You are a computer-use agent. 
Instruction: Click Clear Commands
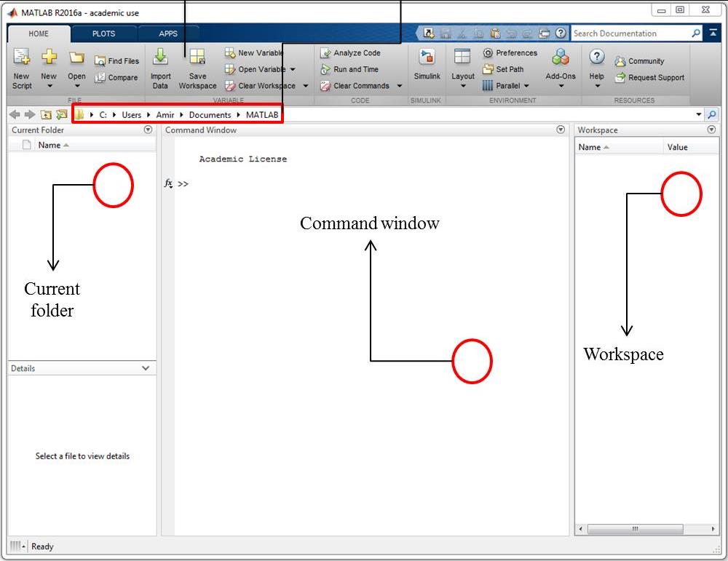coord(355,86)
